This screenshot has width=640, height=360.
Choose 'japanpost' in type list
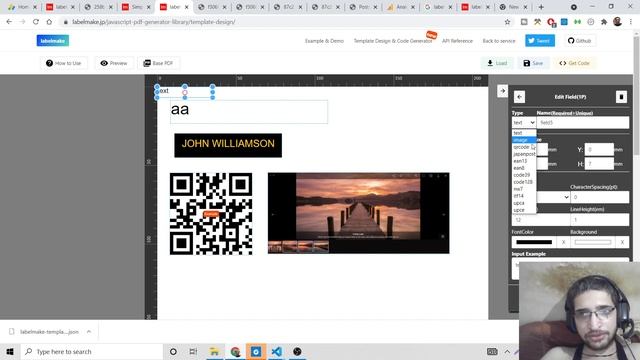pos(524,154)
